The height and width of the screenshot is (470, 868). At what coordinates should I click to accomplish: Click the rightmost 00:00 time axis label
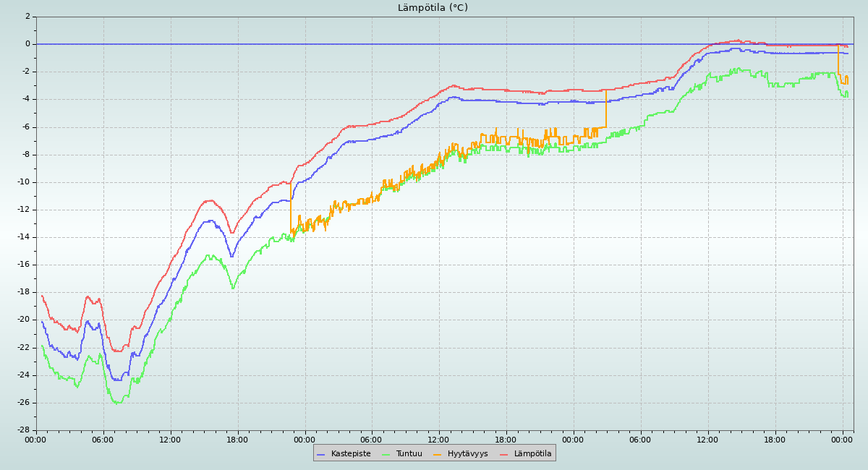point(842,440)
